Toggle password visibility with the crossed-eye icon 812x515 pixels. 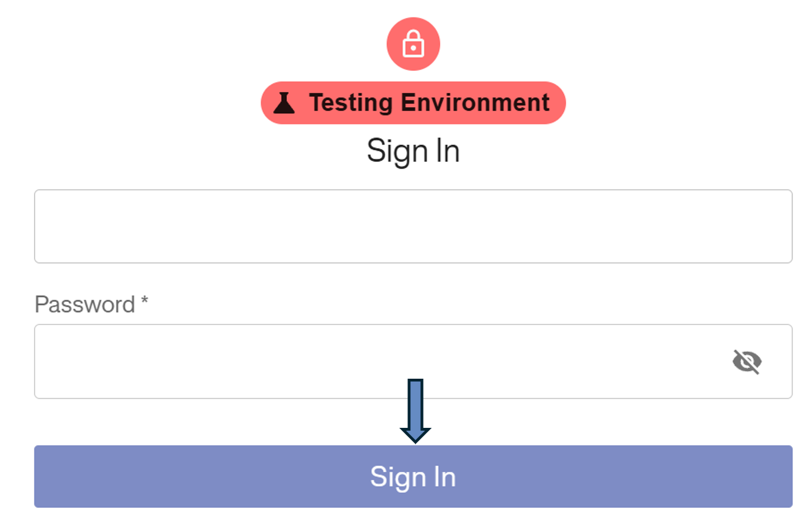747,361
